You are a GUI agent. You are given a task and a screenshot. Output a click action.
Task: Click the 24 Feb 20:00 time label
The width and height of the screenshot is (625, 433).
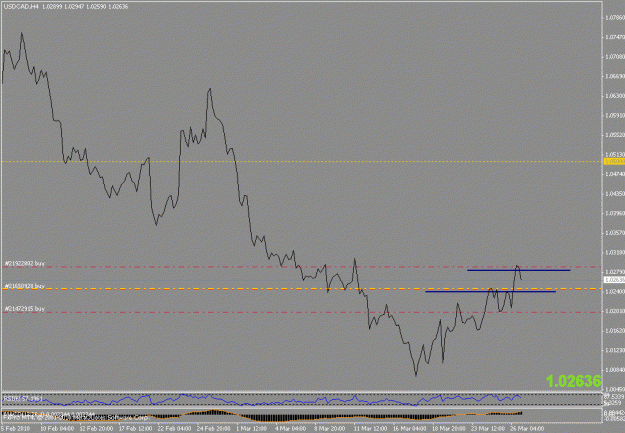click(x=214, y=429)
